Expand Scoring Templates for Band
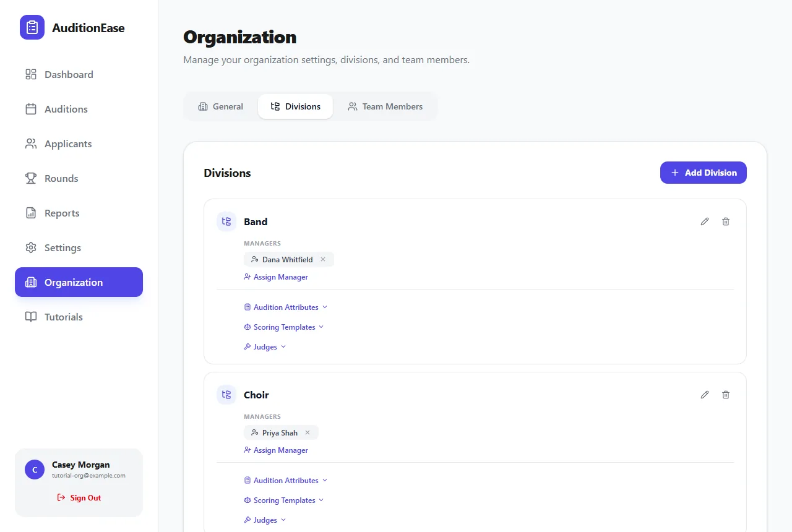 pos(284,327)
